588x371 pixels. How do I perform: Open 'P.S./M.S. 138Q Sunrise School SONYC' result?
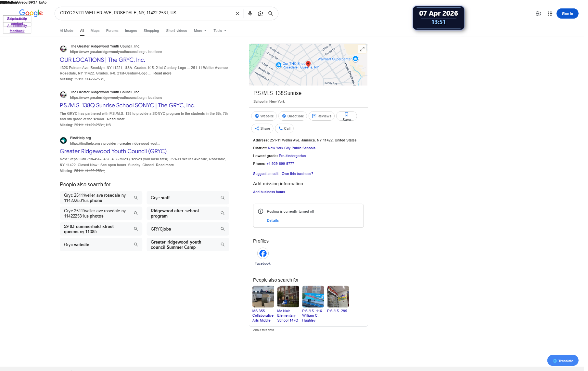[127, 105]
